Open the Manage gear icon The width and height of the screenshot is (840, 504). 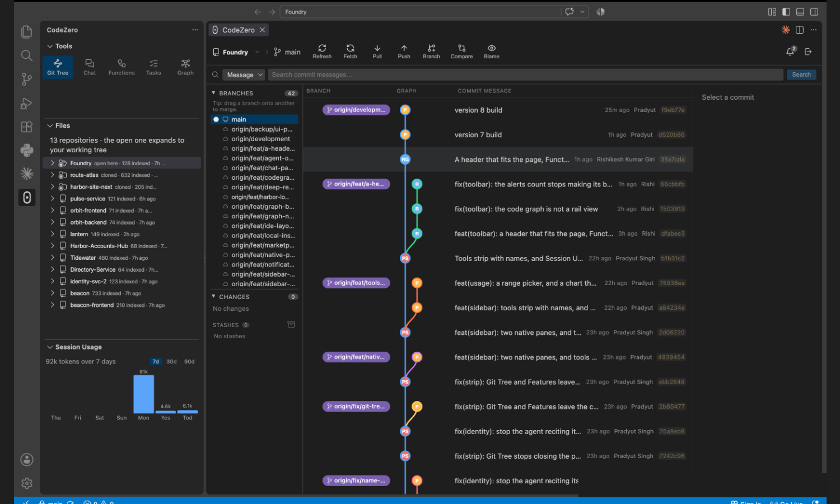tap(26, 483)
